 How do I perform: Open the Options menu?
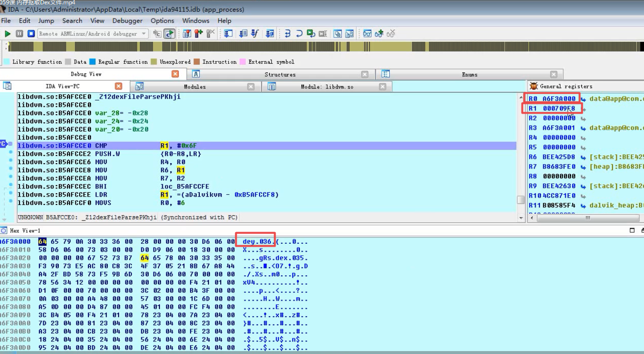tap(162, 21)
